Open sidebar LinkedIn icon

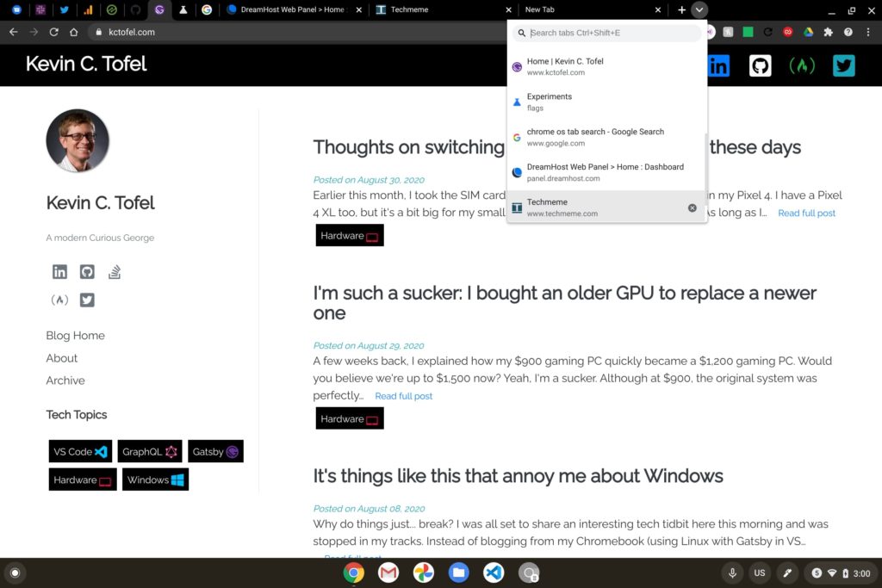point(59,272)
